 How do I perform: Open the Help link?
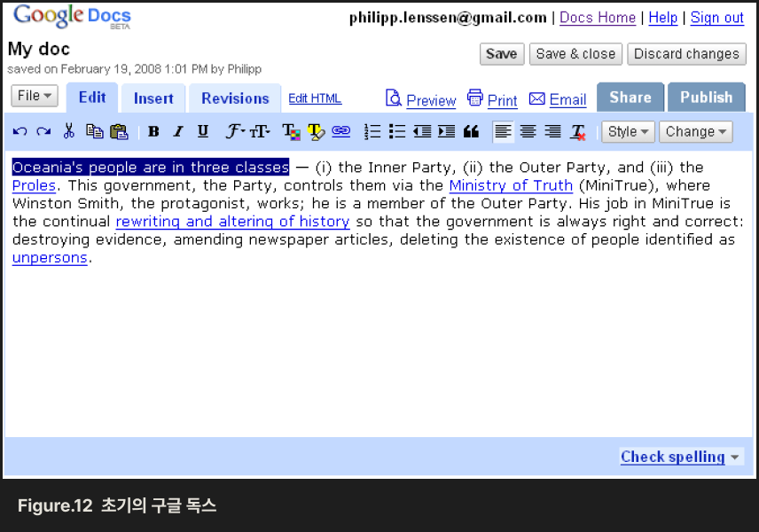tap(662, 18)
